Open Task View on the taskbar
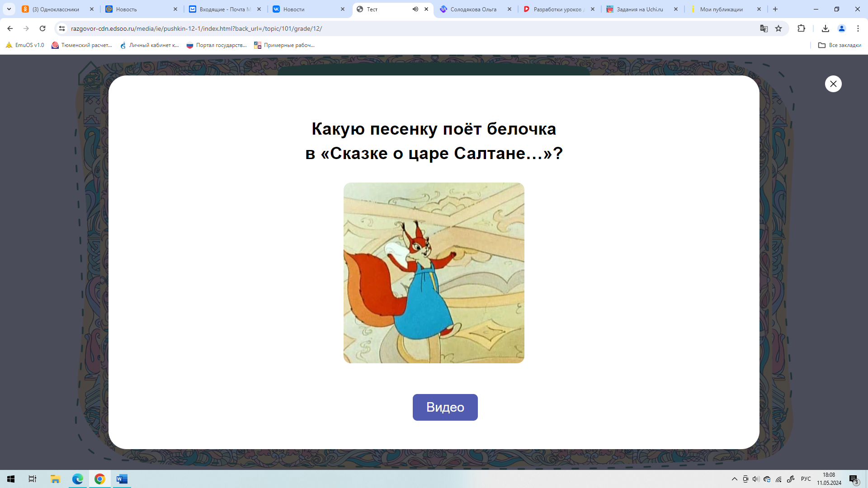This screenshot has height=488, width=868. click(x=33, y=479)
